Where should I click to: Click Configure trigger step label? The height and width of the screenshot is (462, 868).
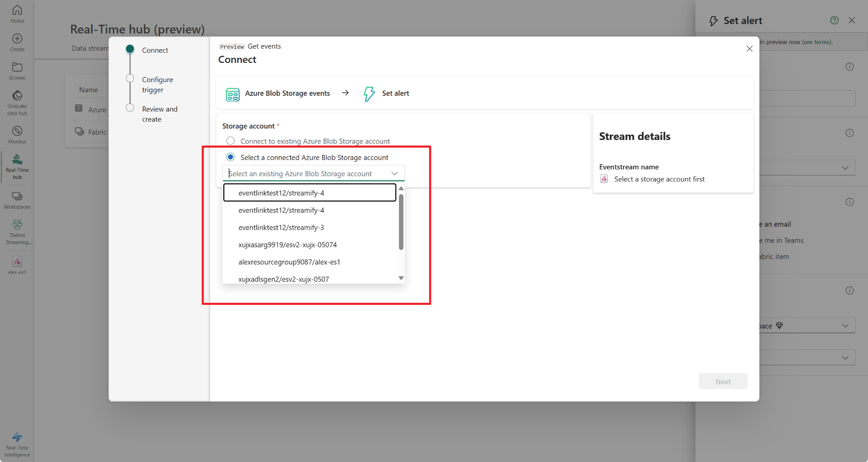[x=157, y=85]
